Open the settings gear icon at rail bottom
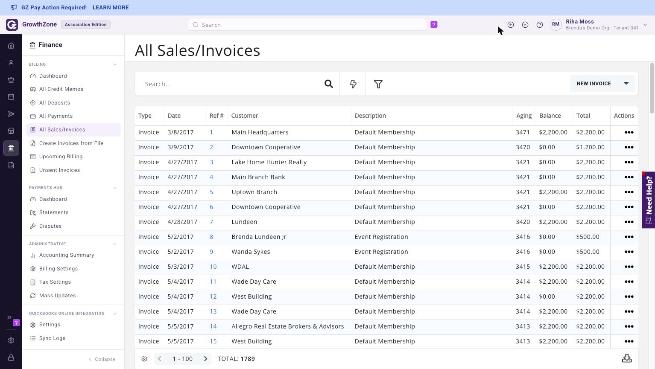This screenshot has width=655, height=369. (11, 340)
